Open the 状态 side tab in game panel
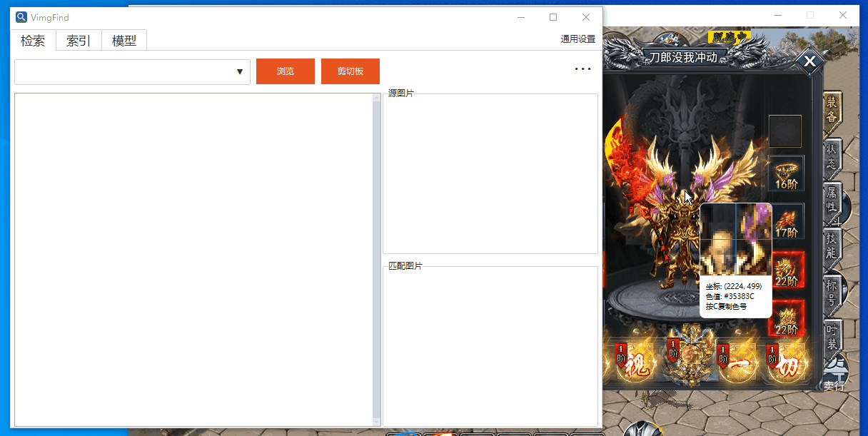This screenshot has width=868, height=436. click(832, 158)
